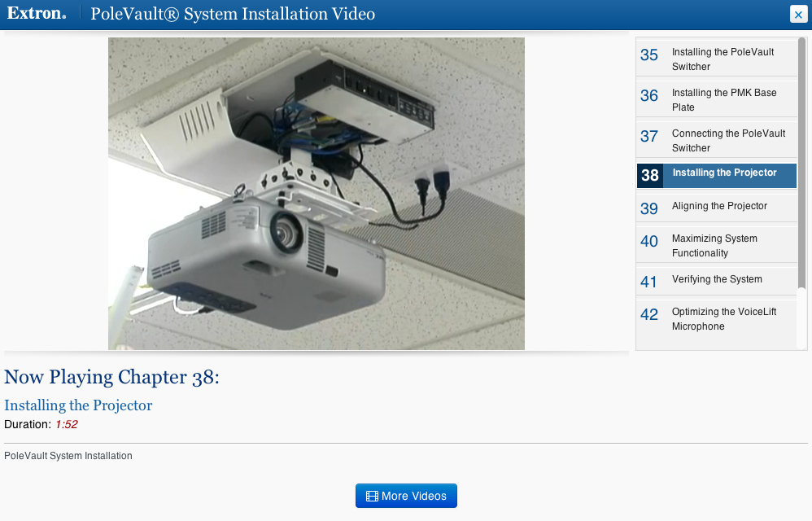
Task: Select chapter 41 Verifying the System
Action: [x=716, y=281]
